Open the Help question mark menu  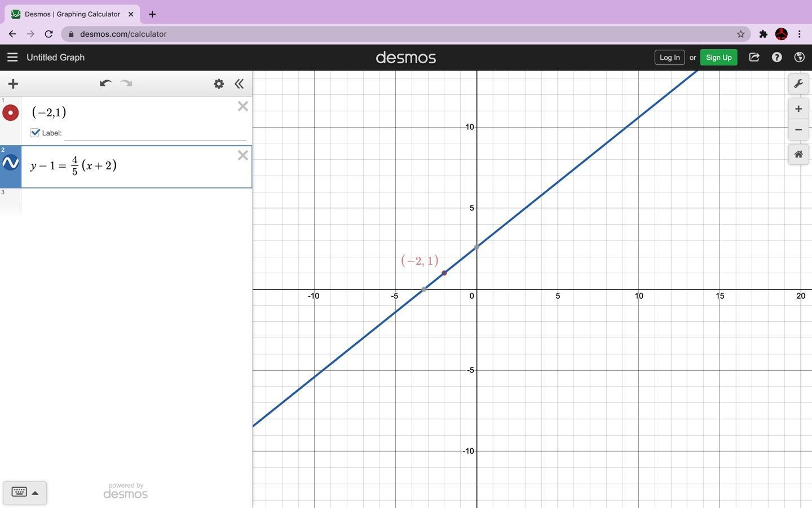pos(776,58)
